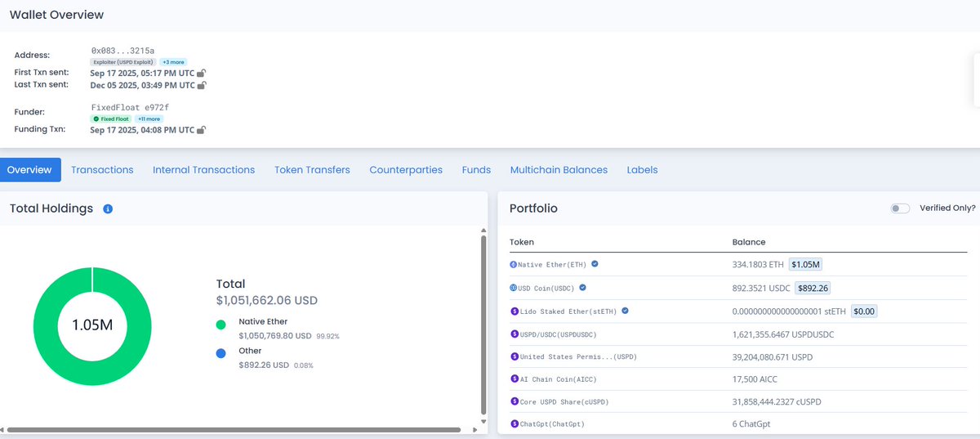Click the Total Holdings vertical scrollbar
Viewport: 980px width, 439px height.
coord(483,324)
